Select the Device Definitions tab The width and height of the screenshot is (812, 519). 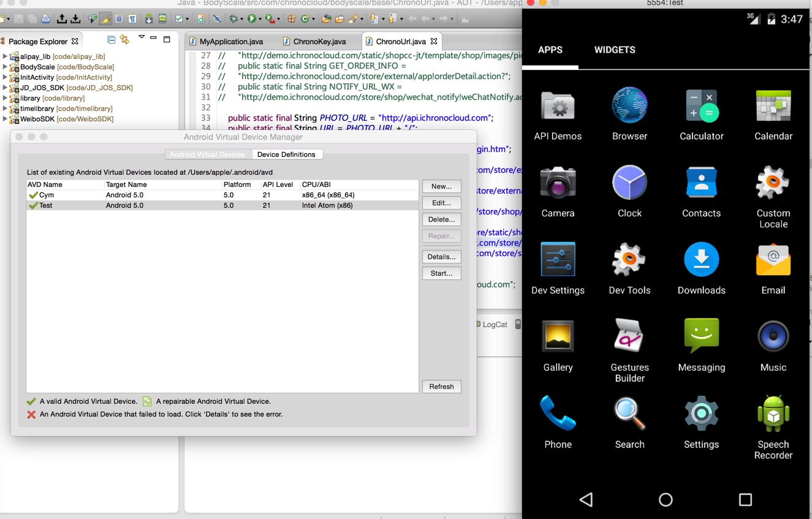pos(286,154)
